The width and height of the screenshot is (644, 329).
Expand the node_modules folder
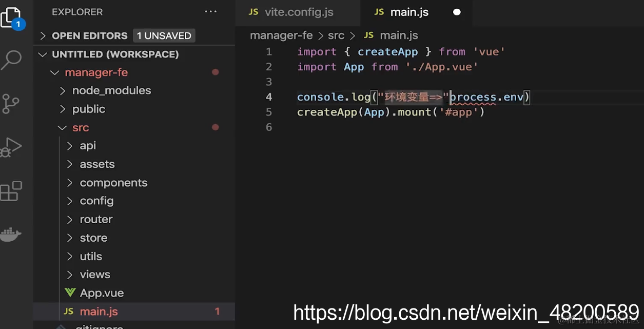[x=134, y=91]
